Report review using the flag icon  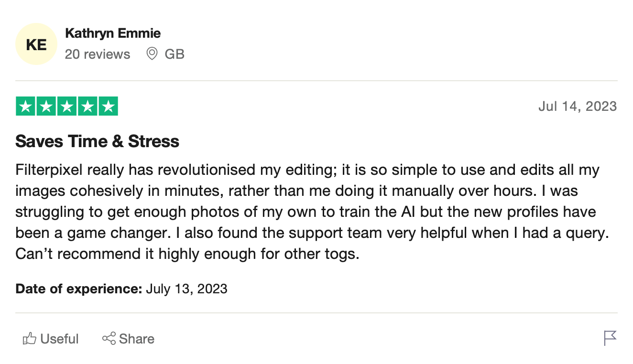coord(611,338)
